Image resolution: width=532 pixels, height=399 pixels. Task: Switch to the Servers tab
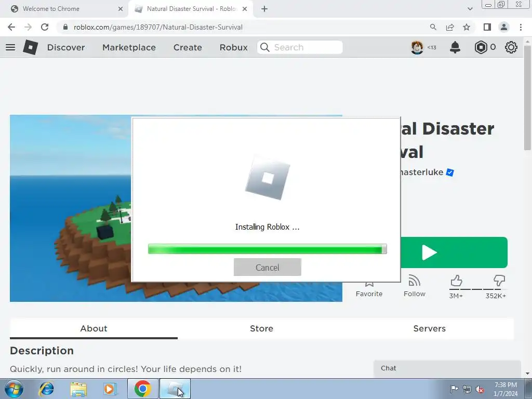tap(430, 328)
